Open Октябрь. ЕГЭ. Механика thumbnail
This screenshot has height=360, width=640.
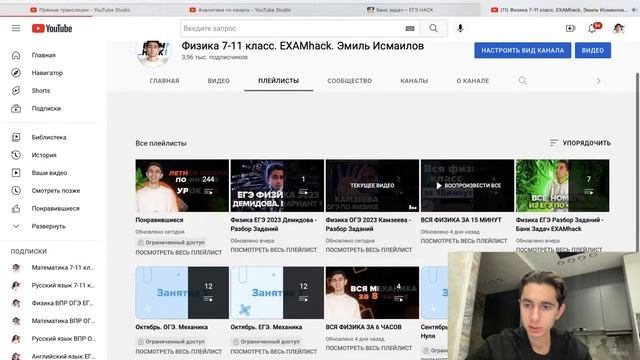[x=277, y=293]
